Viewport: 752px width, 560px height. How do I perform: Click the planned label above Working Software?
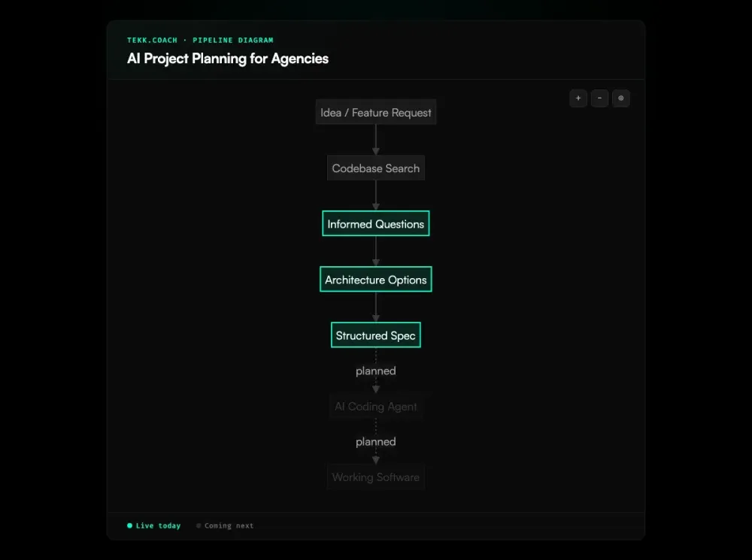375,441
